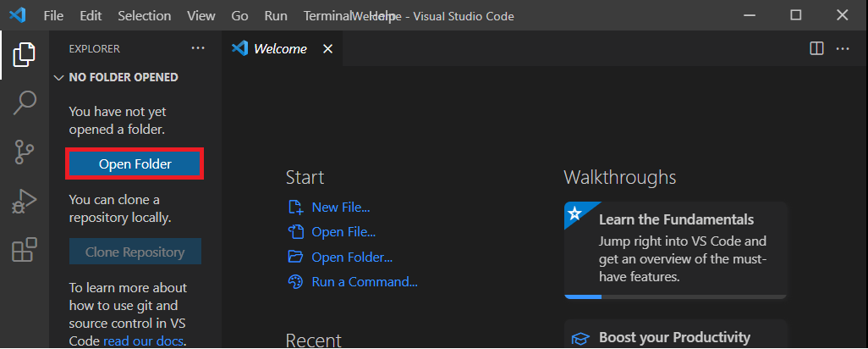Click the New File icon under Start

[295, 208]
